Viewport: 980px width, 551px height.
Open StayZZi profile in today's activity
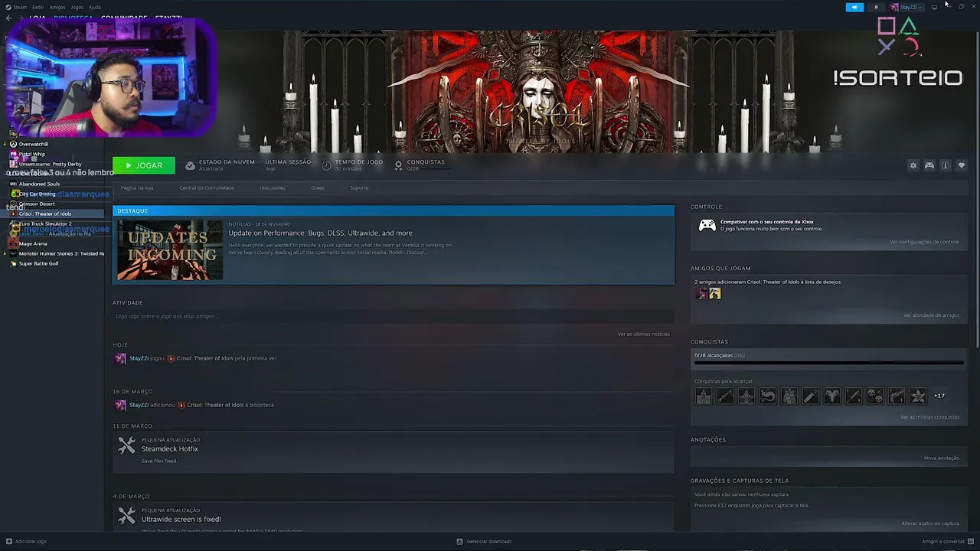tap(139, 358)
